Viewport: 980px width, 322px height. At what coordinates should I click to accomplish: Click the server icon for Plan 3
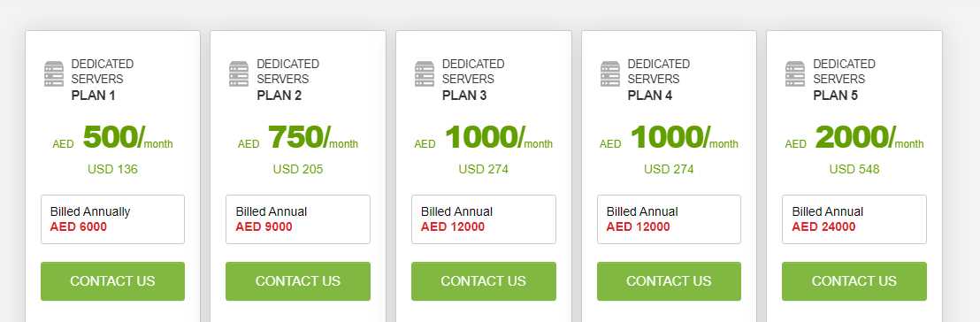coord(425,73)
